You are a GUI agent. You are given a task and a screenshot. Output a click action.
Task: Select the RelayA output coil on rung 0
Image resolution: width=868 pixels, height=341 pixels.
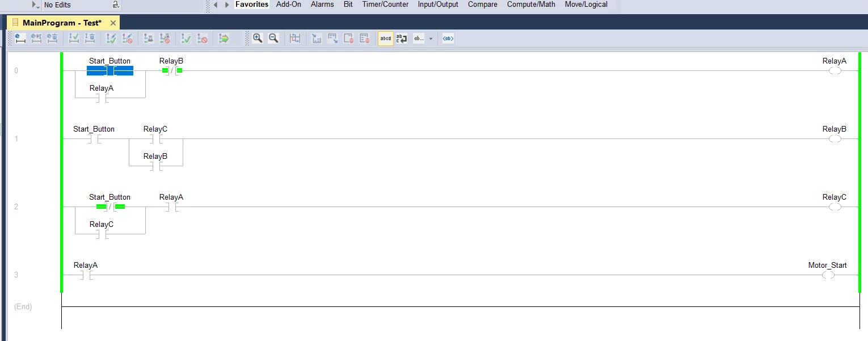835,71
